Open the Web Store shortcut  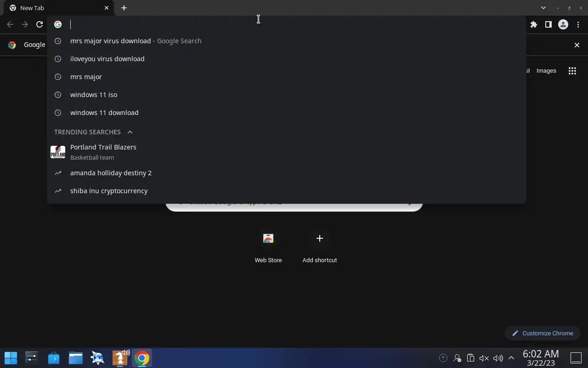268,247
